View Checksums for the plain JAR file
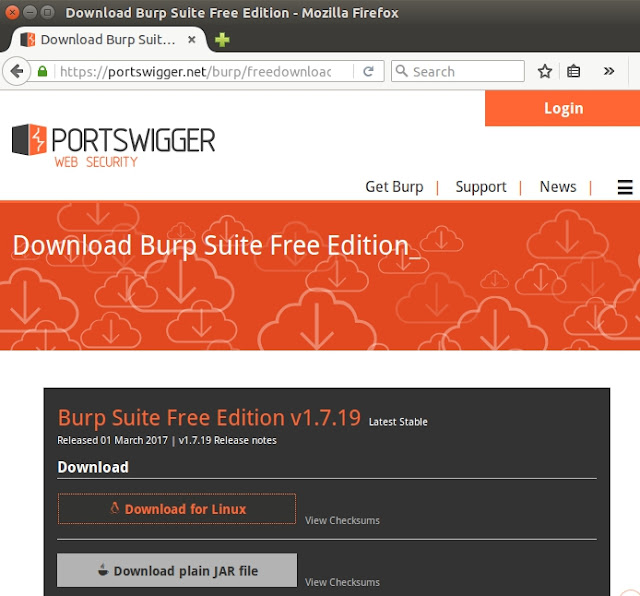Viewport: 640px width, 596px height. point(342,582)
